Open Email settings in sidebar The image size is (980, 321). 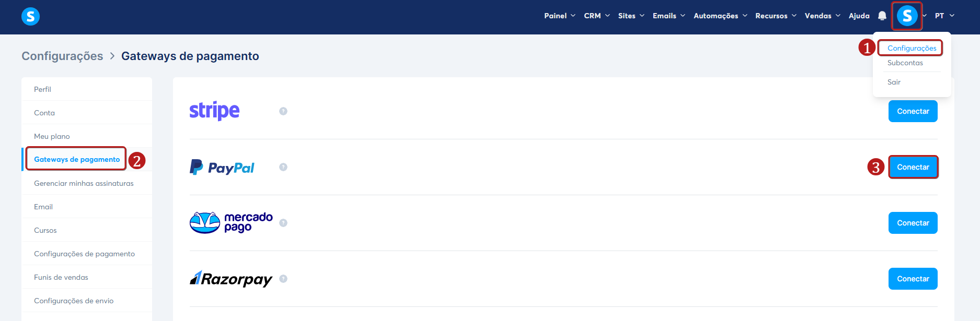coord(87,207)
